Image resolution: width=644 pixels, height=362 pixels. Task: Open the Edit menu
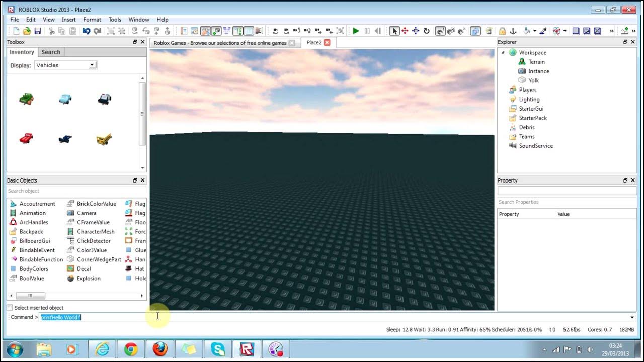31,20
